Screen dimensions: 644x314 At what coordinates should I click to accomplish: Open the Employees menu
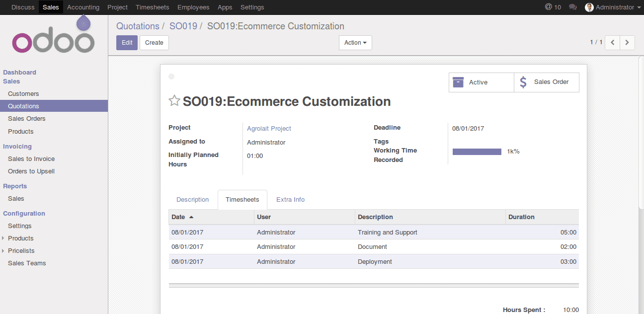(193, 7)
